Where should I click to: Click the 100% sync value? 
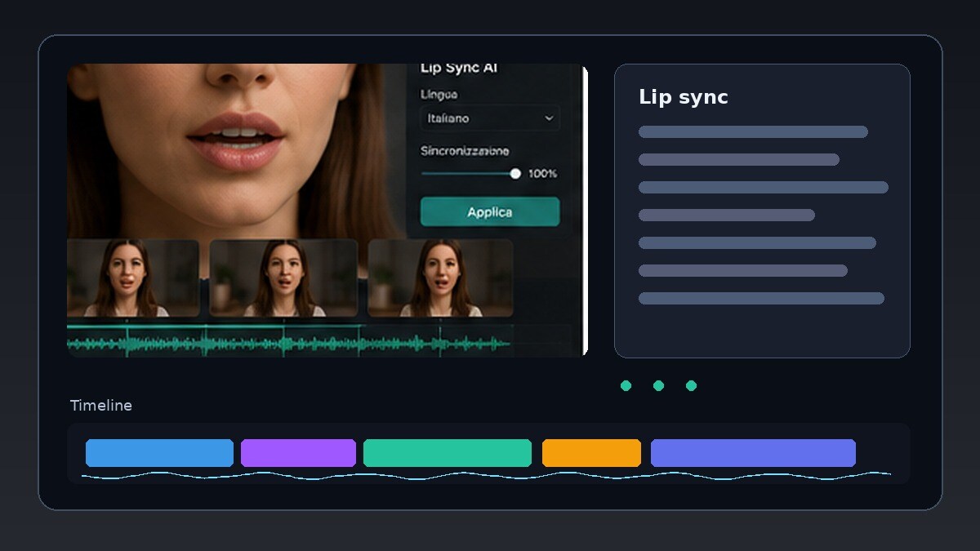click(542, 174)
